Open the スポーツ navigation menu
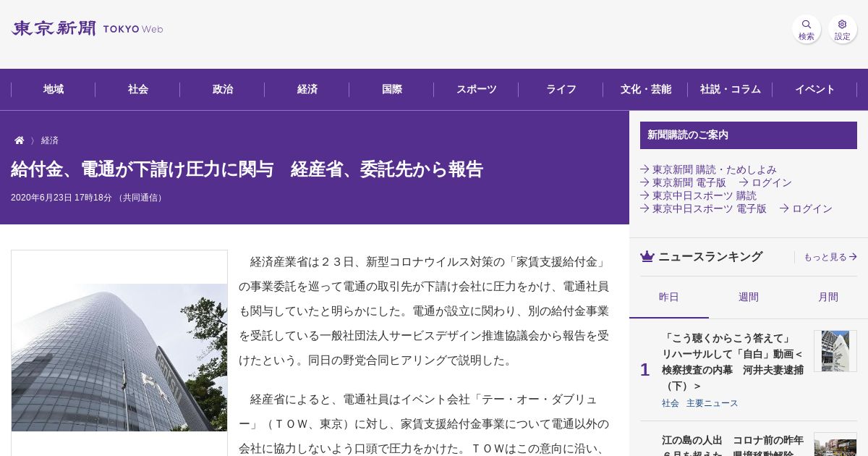Image resolution: width=868 pixels, height=456 pixels. (477, 90)
